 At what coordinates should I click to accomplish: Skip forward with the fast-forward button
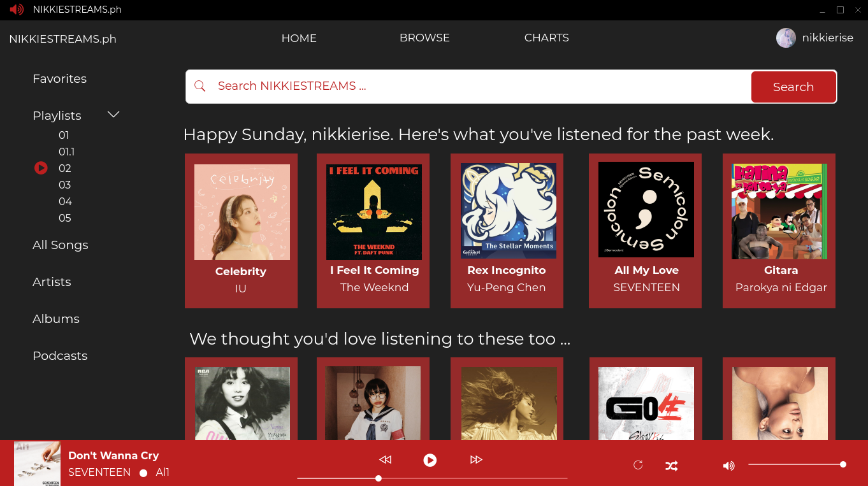pos(476,460)
